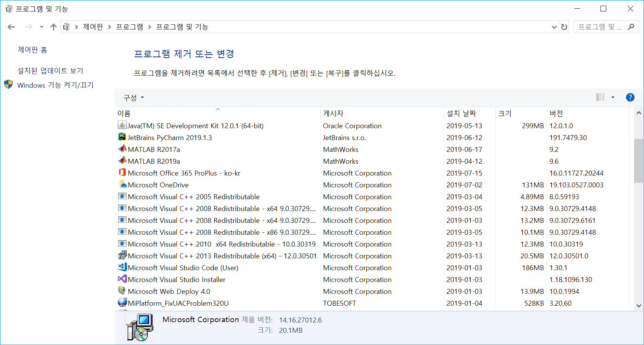Sort by the 크기 column header
The height and width of the screenshot is (345, 644).
521,113
